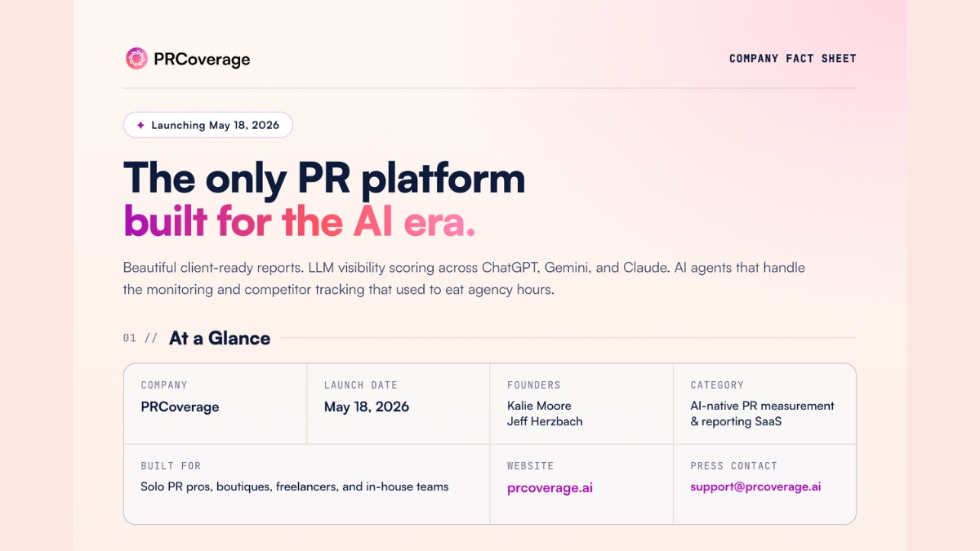
Task: Open the prcoverage.ai website link
Action: click(x=550, y=488)
